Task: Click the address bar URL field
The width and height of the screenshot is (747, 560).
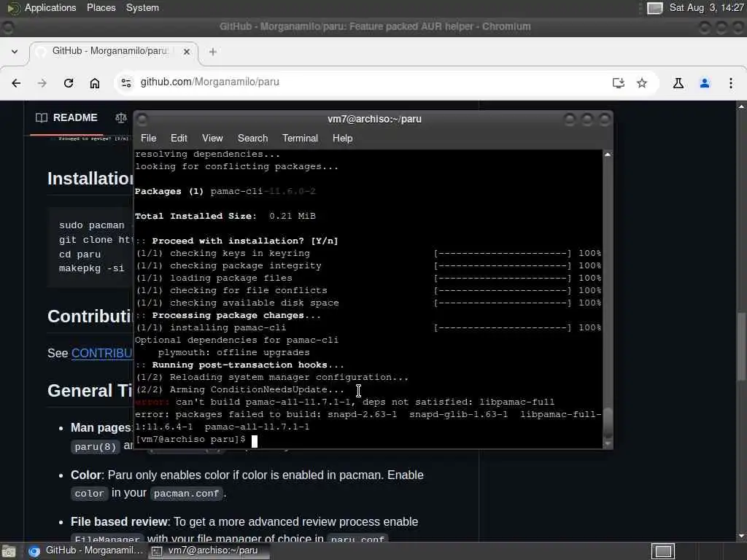Action: click(371, 82)
